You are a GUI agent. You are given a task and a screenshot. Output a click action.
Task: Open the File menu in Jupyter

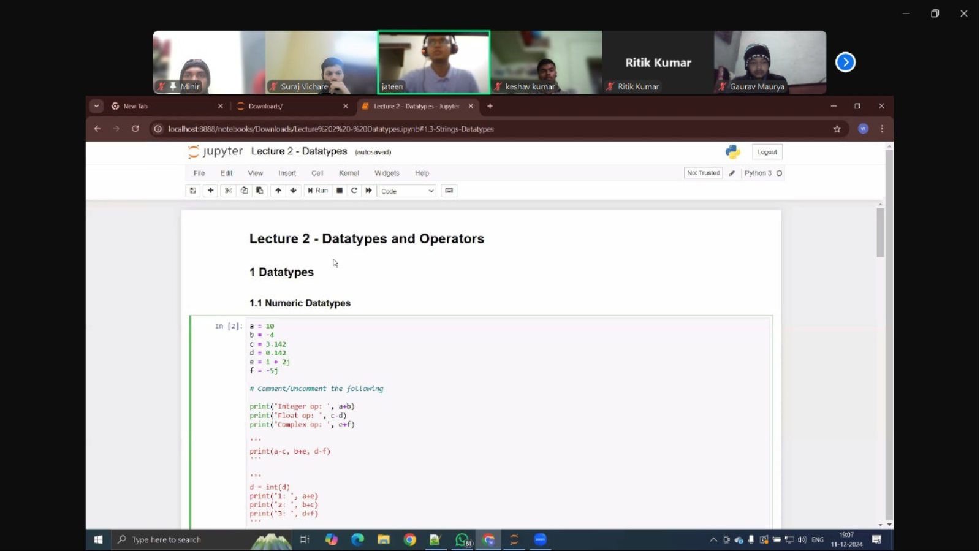coord(199,173)
